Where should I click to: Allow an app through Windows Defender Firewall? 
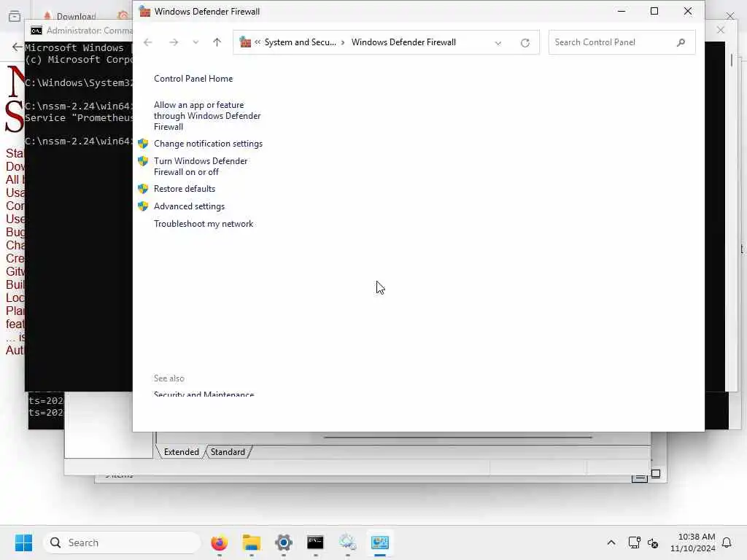point(207,116)
